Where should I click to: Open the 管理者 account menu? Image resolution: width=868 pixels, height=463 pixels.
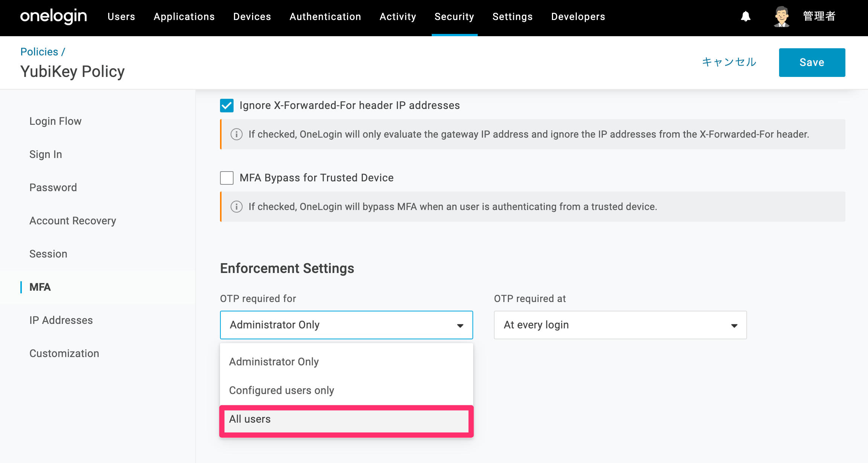(x=820, y=17)
